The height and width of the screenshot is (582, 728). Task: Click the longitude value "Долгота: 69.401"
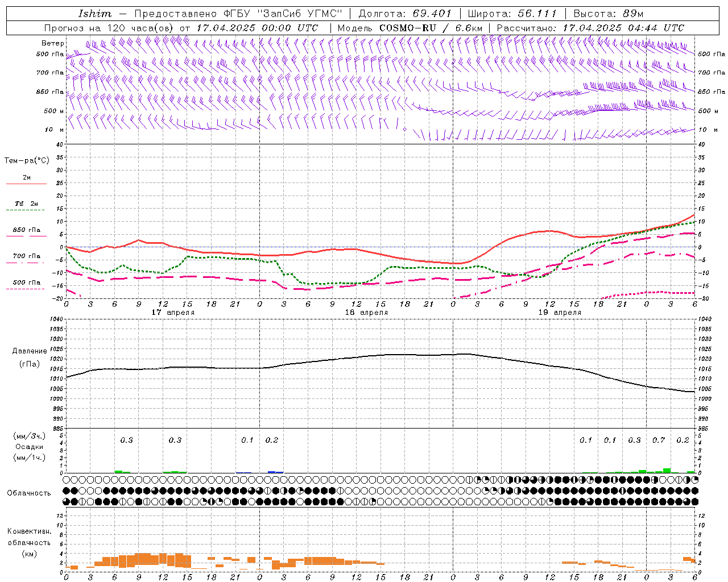click(x=405, y=14)
